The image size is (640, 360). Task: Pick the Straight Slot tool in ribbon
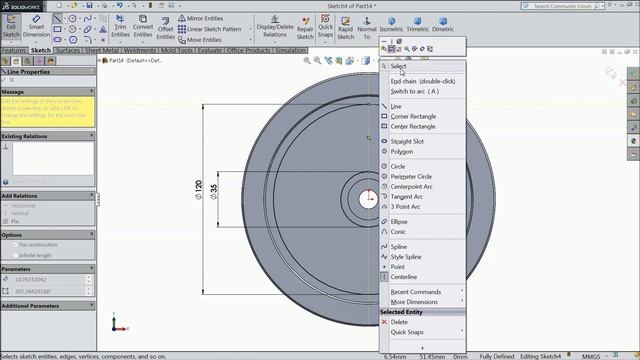click(x=57, y=40)
